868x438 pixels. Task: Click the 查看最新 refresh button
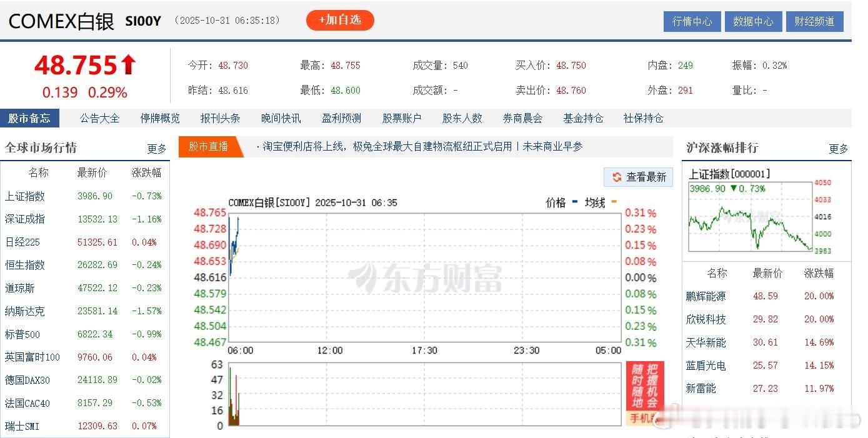click(638, 177)
